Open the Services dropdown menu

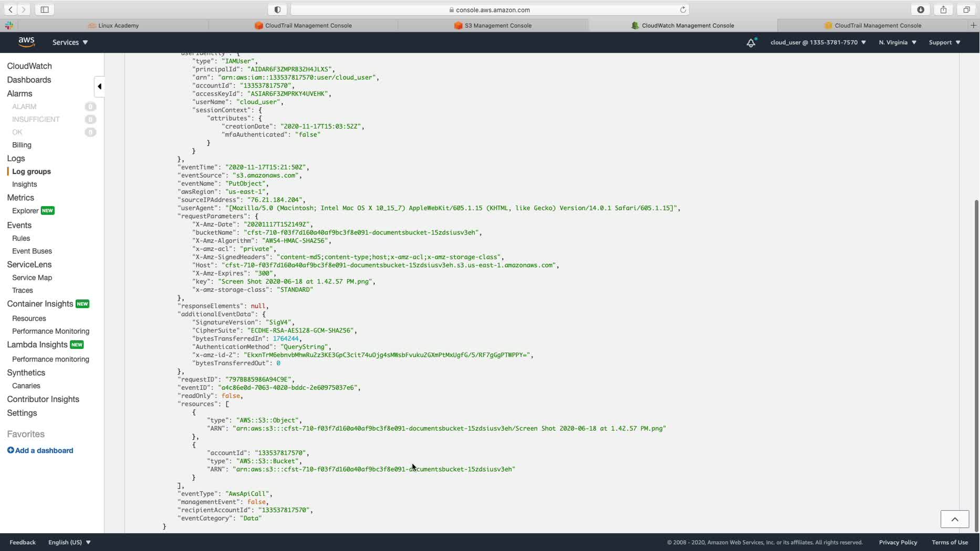pos(70,43)
